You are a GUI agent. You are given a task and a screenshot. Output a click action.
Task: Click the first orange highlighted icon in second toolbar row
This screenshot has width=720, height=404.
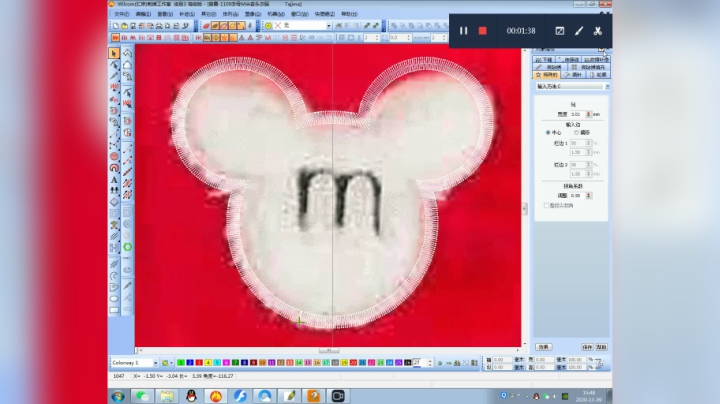(x=115, y=38)
